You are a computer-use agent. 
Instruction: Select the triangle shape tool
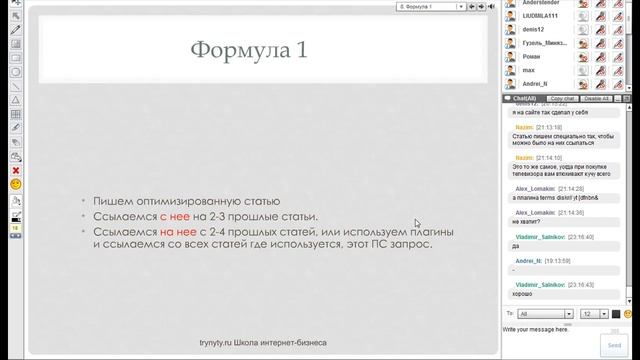tap(16, 100)
